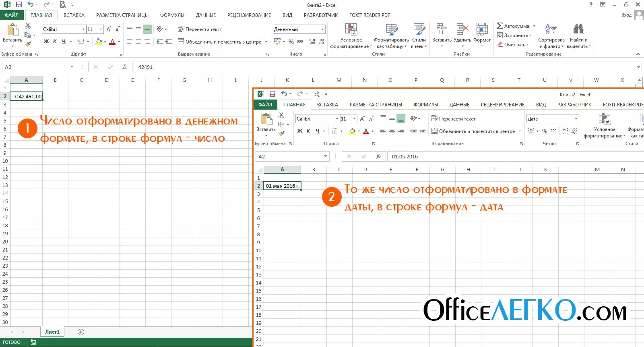This screenshot has width=644, height=347.
Task: Select sheet tab Лист1
Action: [x=52, y=332]
